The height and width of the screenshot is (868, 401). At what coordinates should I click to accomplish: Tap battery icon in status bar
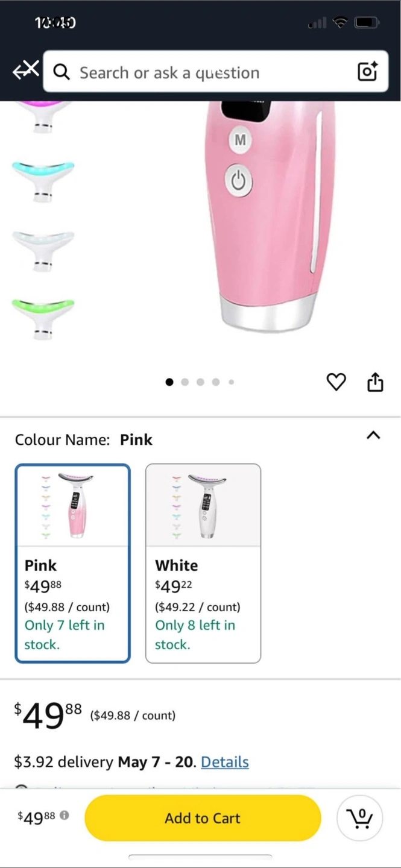tap(366, 23)
